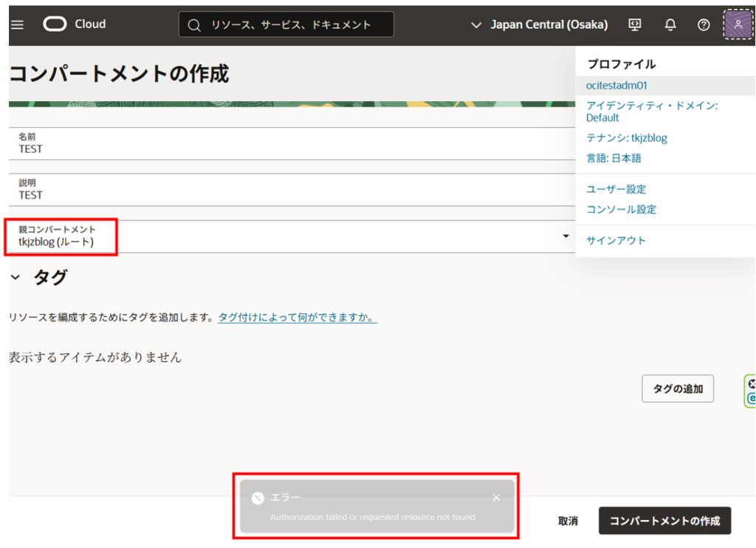Collapse the タグ section
The height and width of the screenshot is (548, 756).
pyautogui.click(x=16, y=278)
